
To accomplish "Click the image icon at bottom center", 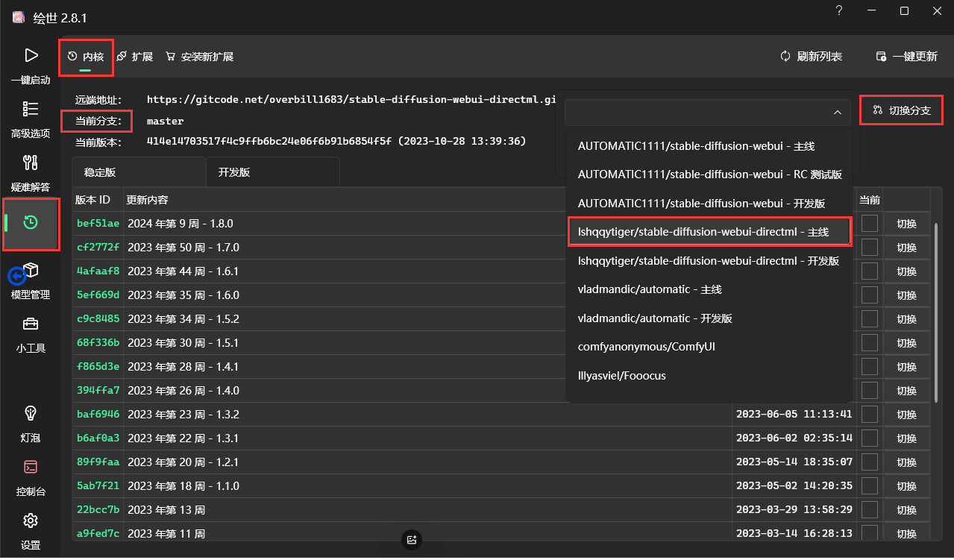I will tap(412, 540).
